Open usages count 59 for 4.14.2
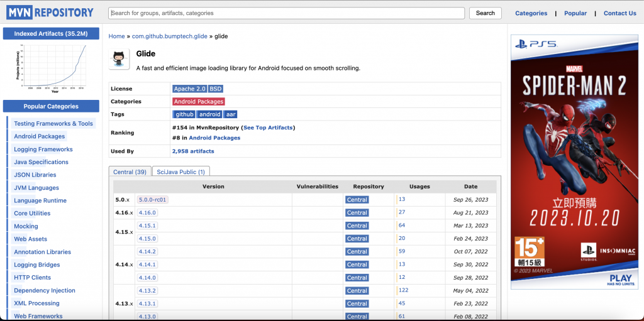The image size is (644, 321). pos(402,251)
